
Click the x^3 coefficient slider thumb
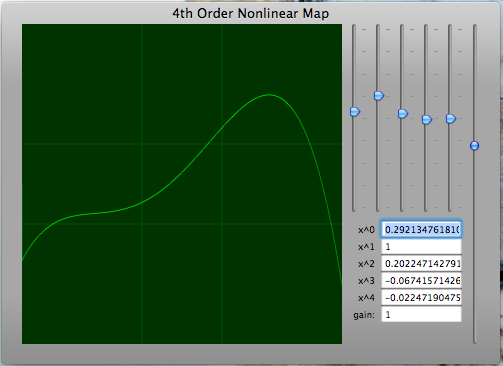427,119
